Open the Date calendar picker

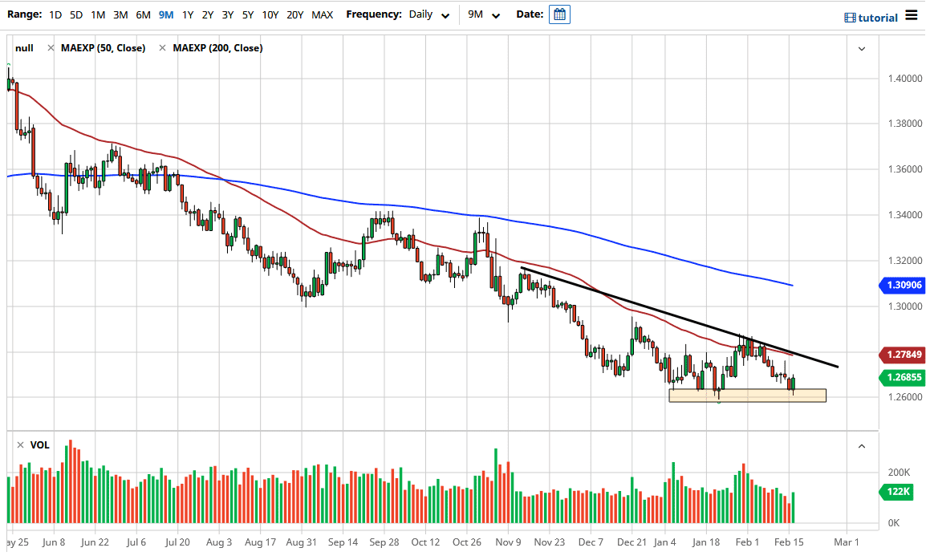559,14
